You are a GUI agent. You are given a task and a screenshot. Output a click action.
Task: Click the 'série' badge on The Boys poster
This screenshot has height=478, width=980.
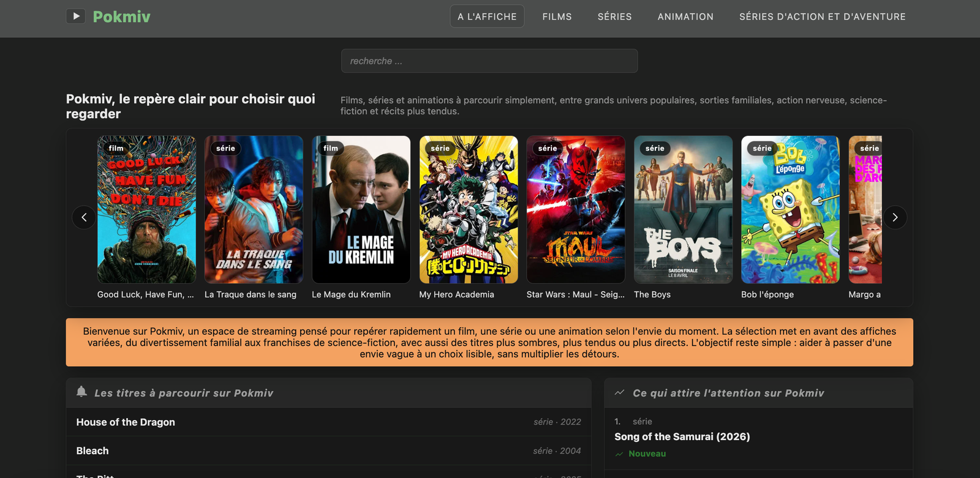[x=655, y=148]
